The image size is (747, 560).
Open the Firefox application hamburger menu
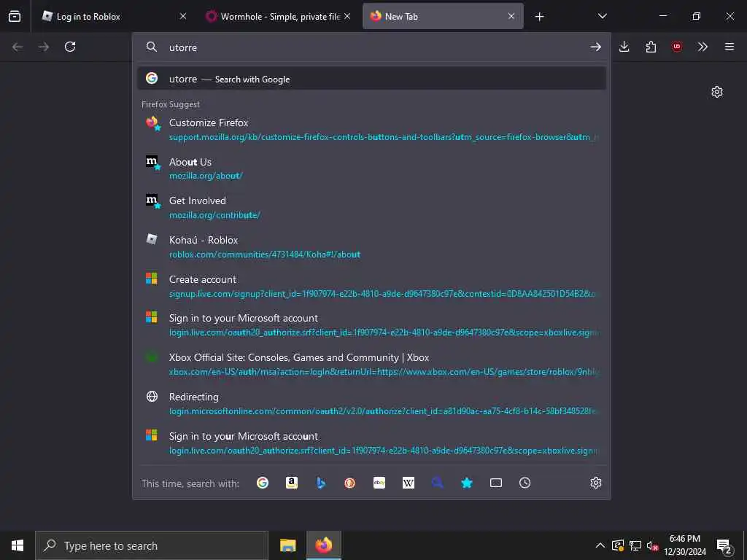pos(729,47)
